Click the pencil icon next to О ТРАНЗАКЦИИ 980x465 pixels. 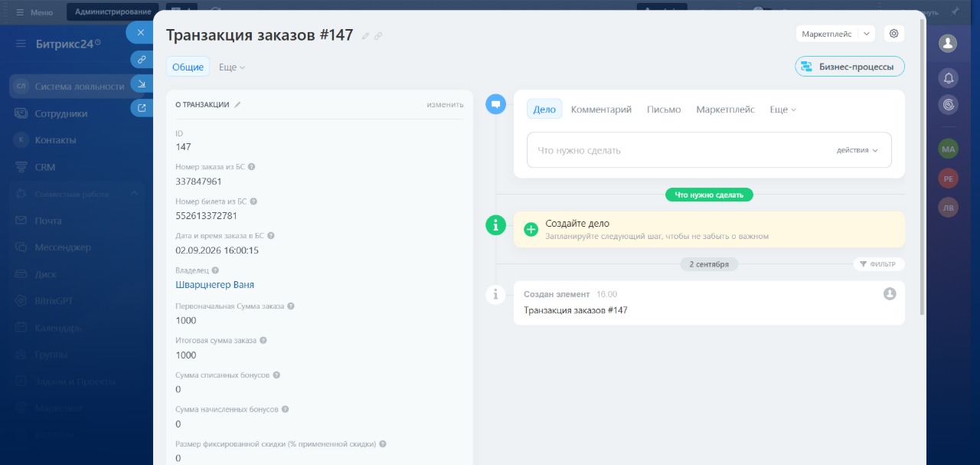point(237,104)
